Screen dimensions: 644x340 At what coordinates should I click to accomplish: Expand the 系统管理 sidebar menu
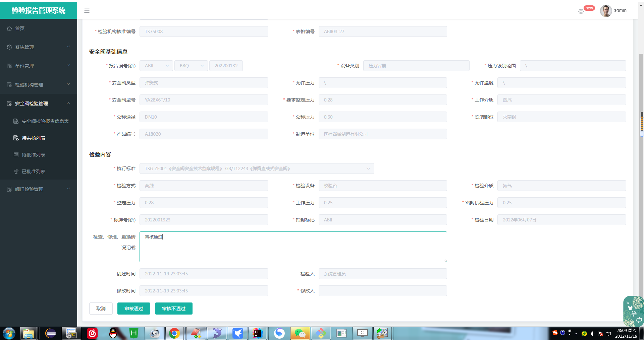38,47
